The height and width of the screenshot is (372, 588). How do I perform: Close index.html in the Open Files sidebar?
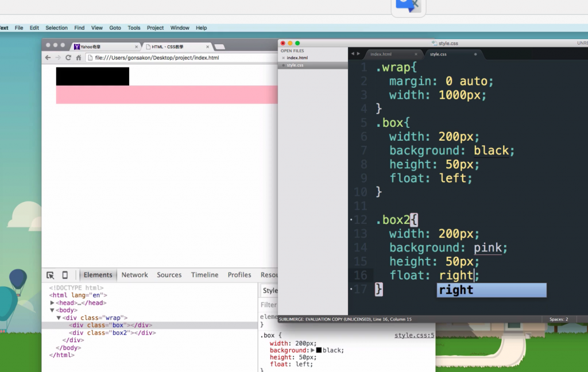pyautogui.click(x=283, y=58)
